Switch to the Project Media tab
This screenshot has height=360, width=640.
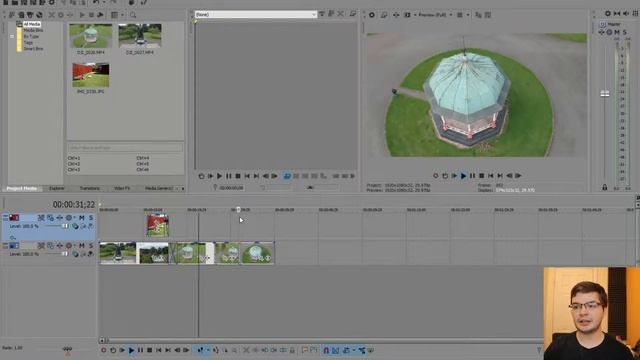tap(22, 189)
